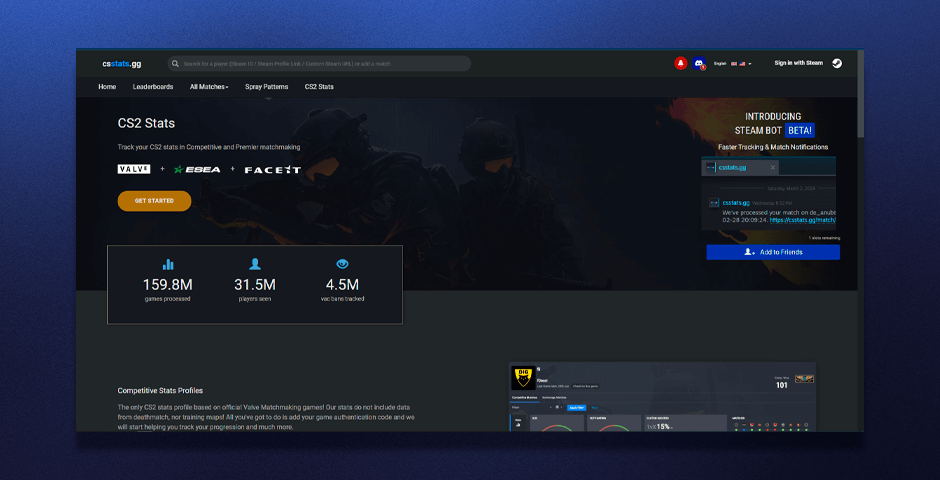Click the 15% clutch success value
940x480 pixels.
[661, 427]
